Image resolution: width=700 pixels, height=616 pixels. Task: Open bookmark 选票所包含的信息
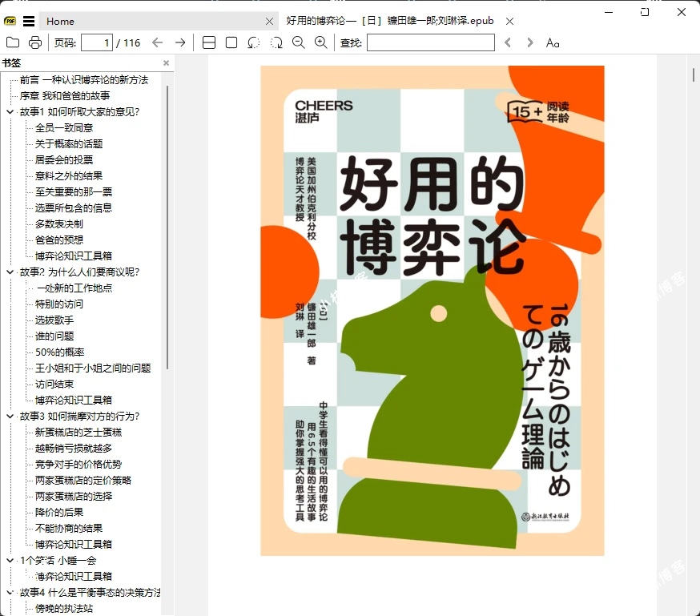click(x=74, y=208)
